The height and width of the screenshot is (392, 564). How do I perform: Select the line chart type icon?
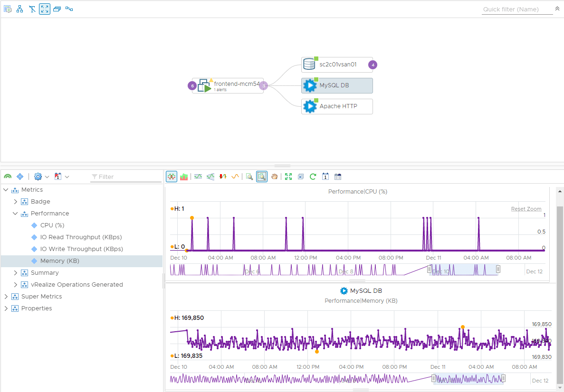(x=172, y=176)
